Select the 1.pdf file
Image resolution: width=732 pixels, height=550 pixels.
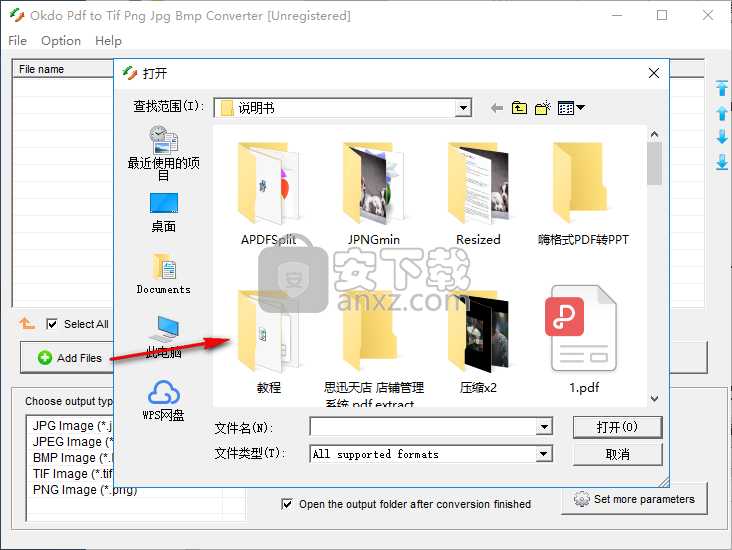584,339
